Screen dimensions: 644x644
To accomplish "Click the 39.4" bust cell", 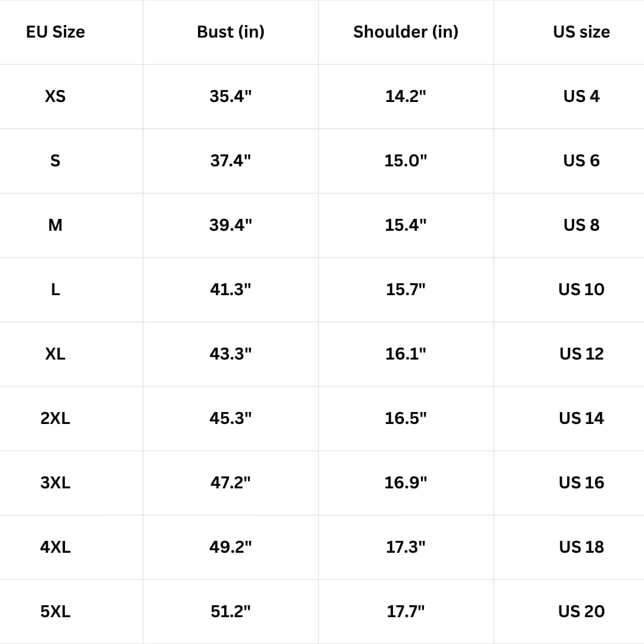I will (231, 225).
